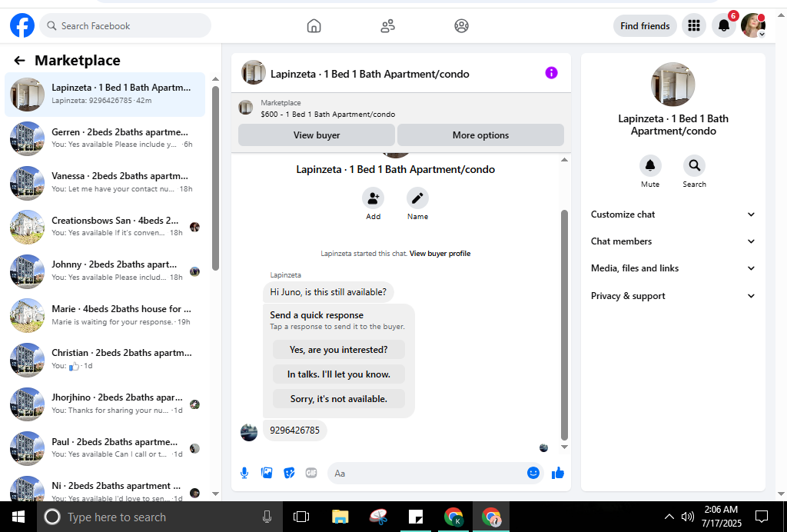787x532 pixels.
Task: Open View buyer profile link
Action: tap(440, 254)
